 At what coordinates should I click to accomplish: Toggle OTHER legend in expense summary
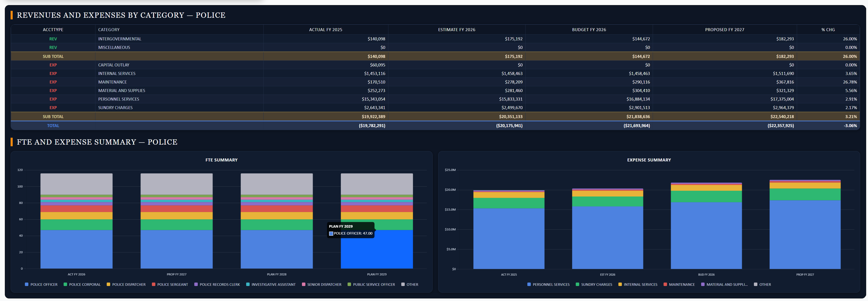coord(762,284)
